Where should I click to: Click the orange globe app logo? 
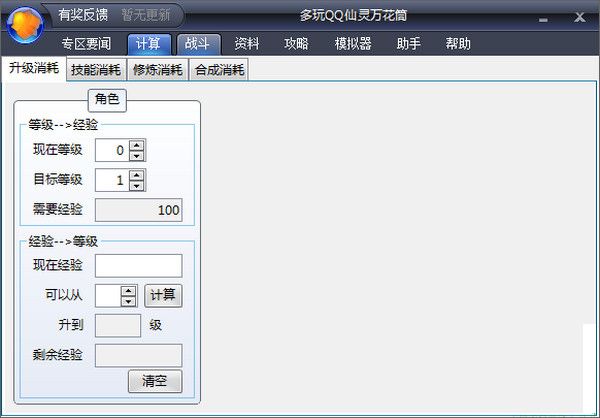coord(25,25)
